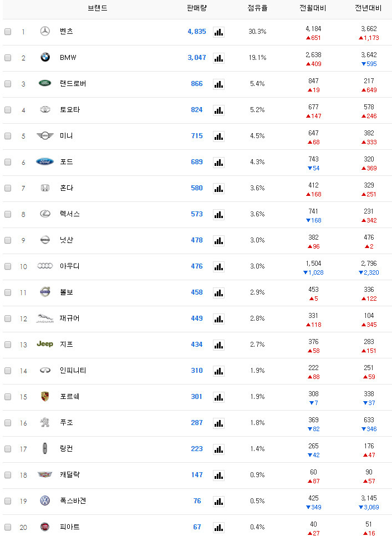Show sales graph icon for 토요타

pos(218,110)
